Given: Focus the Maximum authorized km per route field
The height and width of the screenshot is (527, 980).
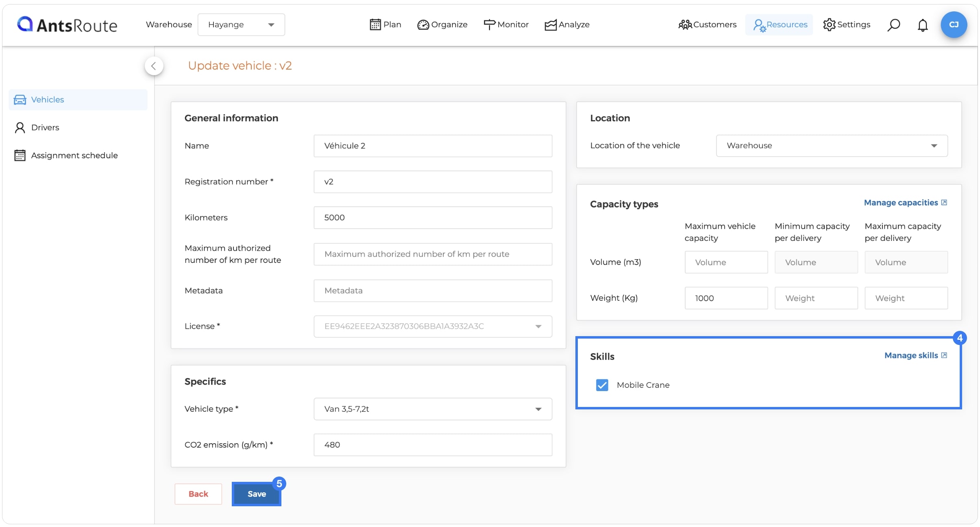Looking at the screenshot, I should [x=433, y=254].
